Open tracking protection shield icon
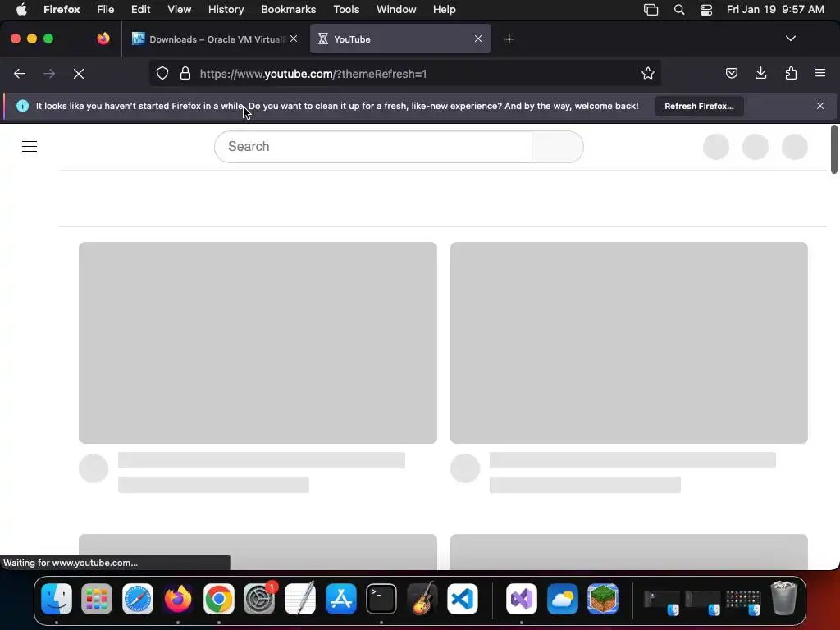Image resolution: width=840 pixels, height=630 pixels. (x=162, y=73)
